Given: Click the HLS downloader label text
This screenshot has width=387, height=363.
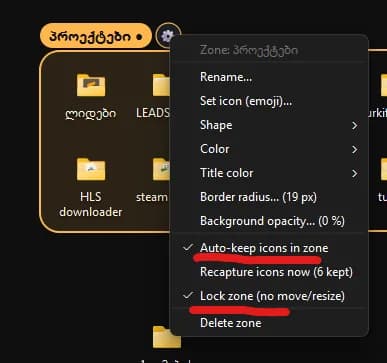Looking at the screenshot, I should 91,204.
